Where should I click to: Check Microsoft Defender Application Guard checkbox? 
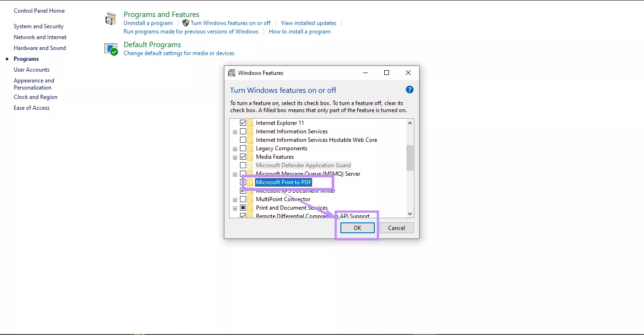[x=243, y=165]
